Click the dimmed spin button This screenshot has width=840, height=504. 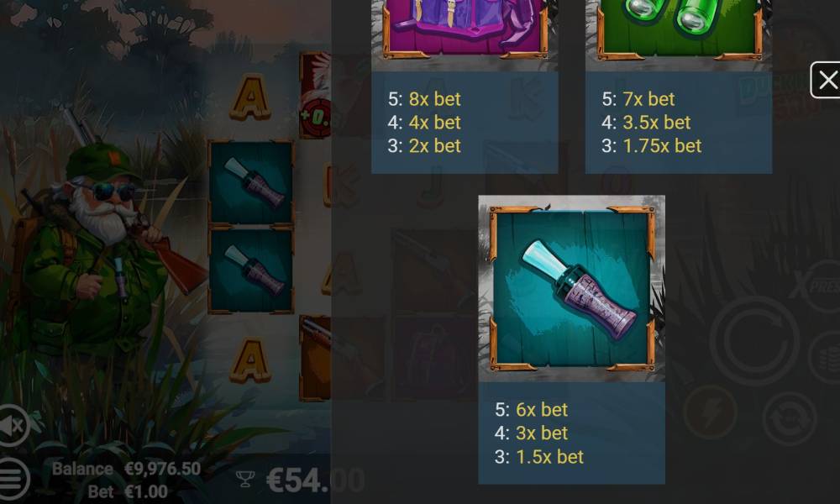click(754, 341)
